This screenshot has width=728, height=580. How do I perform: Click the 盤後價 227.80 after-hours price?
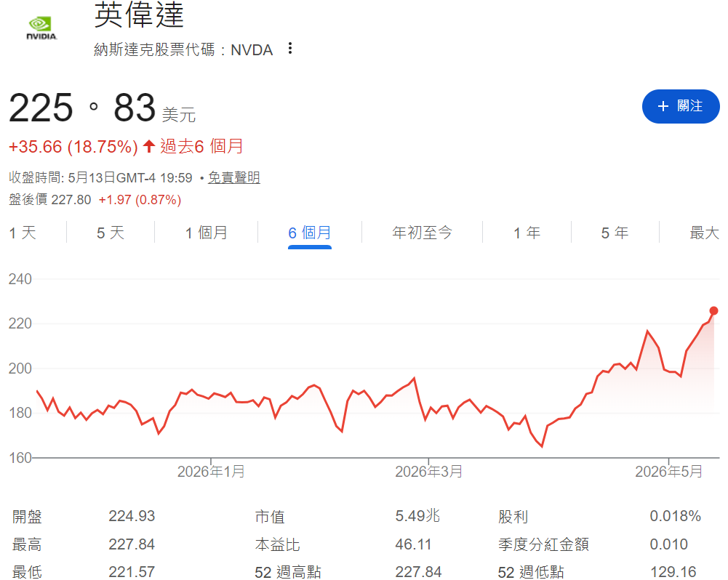click(49, 200)
